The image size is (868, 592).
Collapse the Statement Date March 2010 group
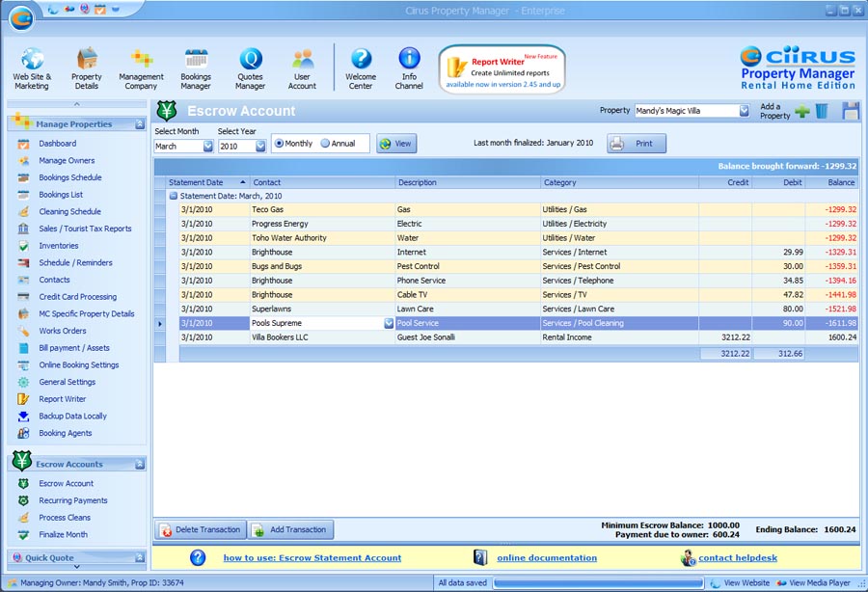pyautogui.click(x=174, y=197)
